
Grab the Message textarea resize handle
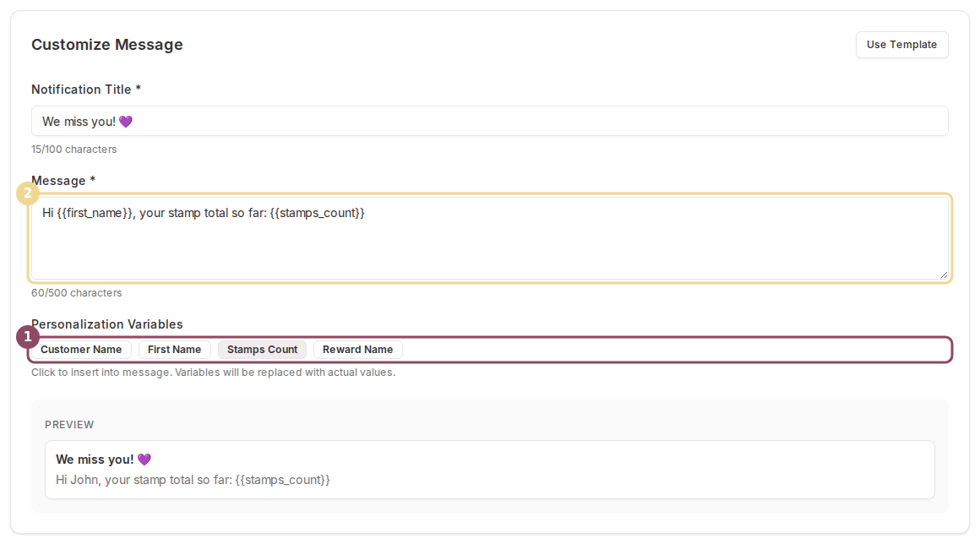pos(944,275)
